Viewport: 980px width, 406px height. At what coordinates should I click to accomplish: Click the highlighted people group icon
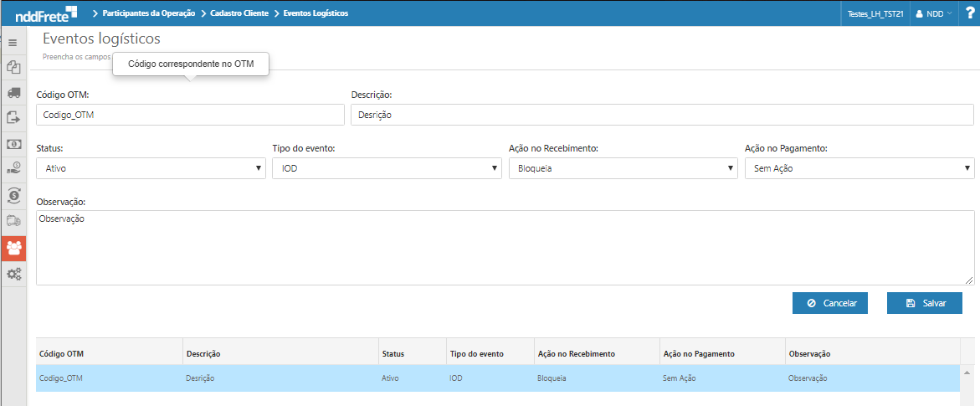(x=13, y=248)
